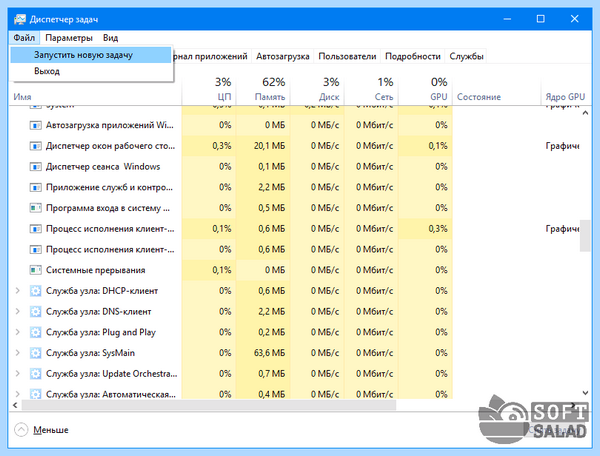Viewport: 600px width, 456px height.
Task: Sort by the Память column header
Action: pos(263,89)
